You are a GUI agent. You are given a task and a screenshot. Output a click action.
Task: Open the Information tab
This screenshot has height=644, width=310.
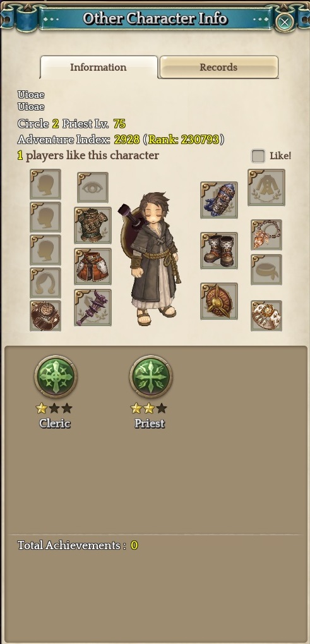click(x=98, y=67)
